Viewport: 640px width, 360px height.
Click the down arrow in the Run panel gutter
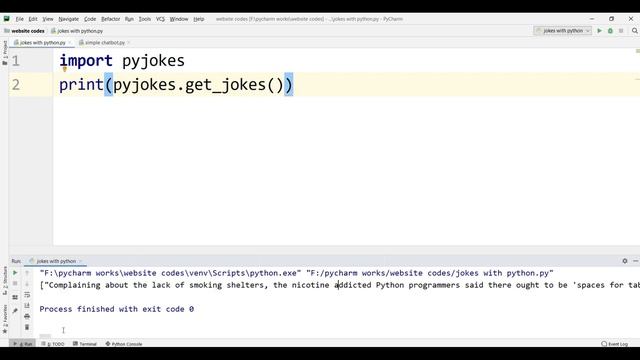[x=27, y=284]
